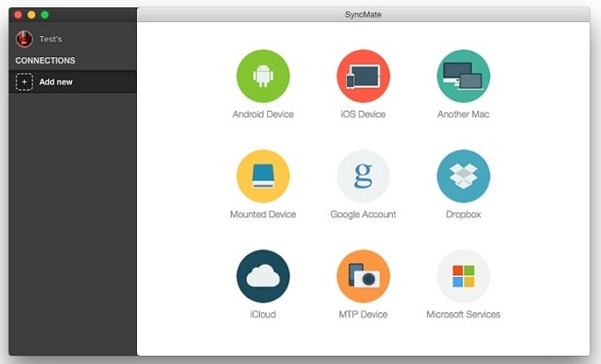Choose the iOS Device connection icon
The width and height of the screenshot is (601, 364).
pos(363,76)
